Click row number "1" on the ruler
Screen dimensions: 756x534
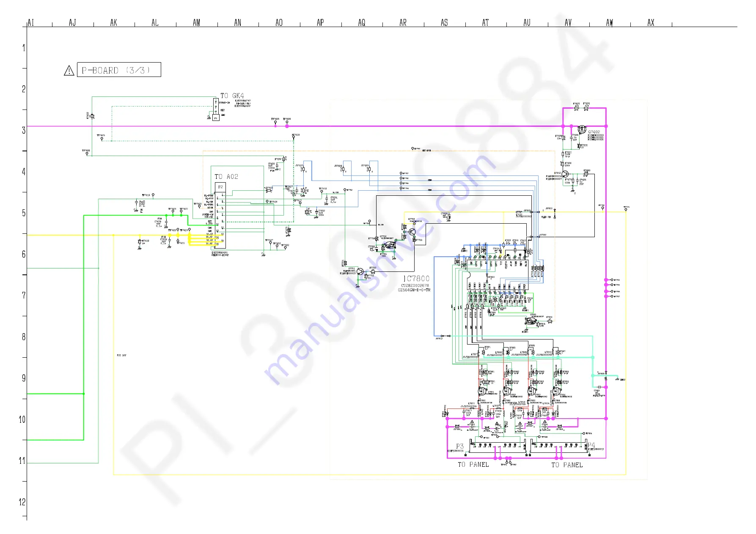point(24,48)
